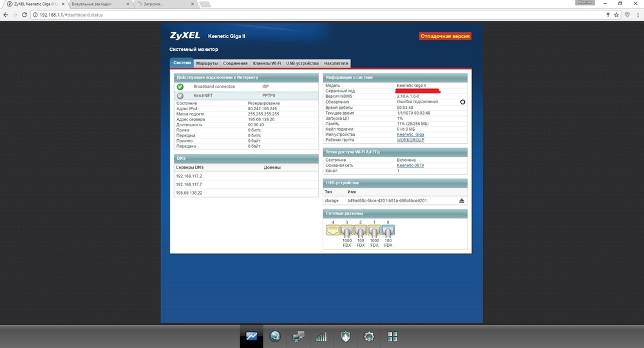Click the Chrome profile name button

(x=585, y=3)
